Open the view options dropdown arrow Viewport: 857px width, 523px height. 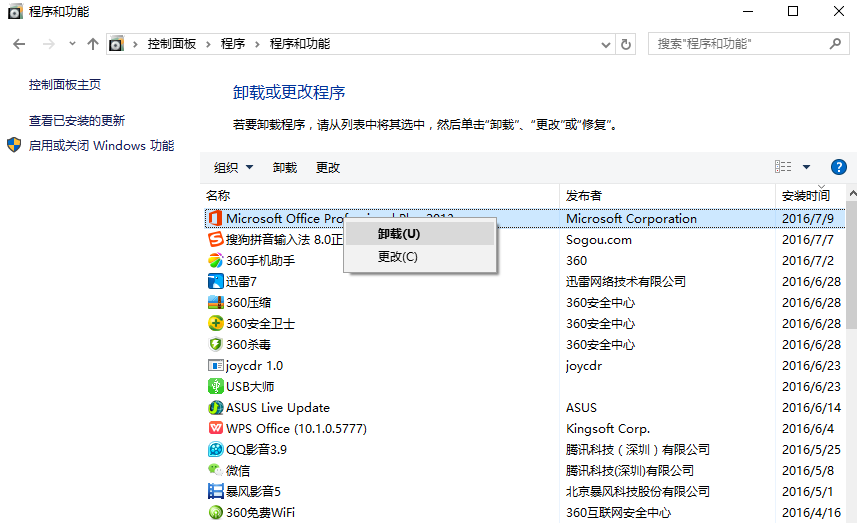(806, 167)
